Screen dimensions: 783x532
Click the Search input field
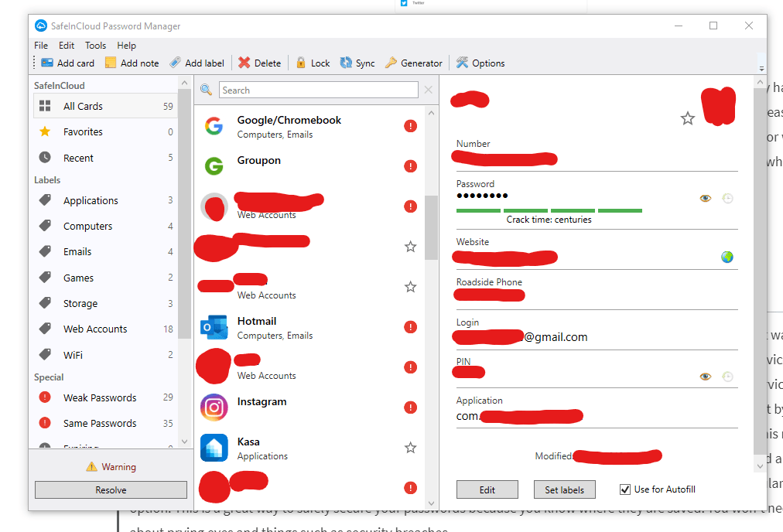click(318, 90)
